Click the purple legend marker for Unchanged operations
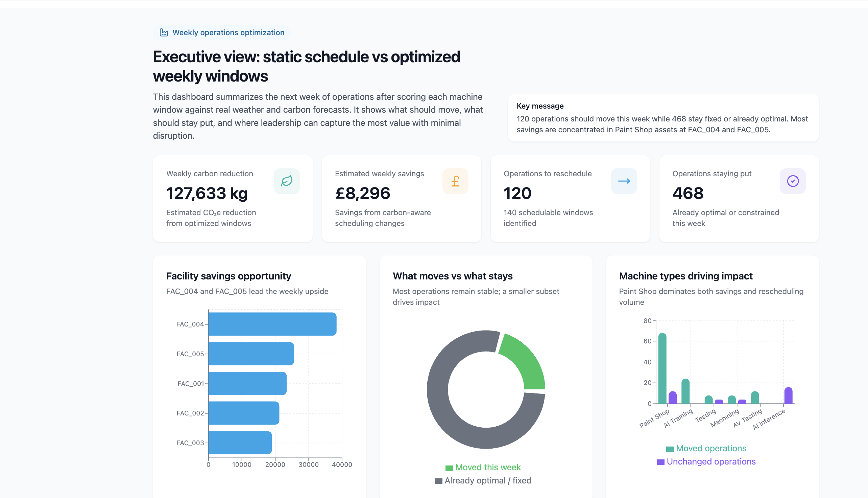868x498 pixels. tap(661, 461)
